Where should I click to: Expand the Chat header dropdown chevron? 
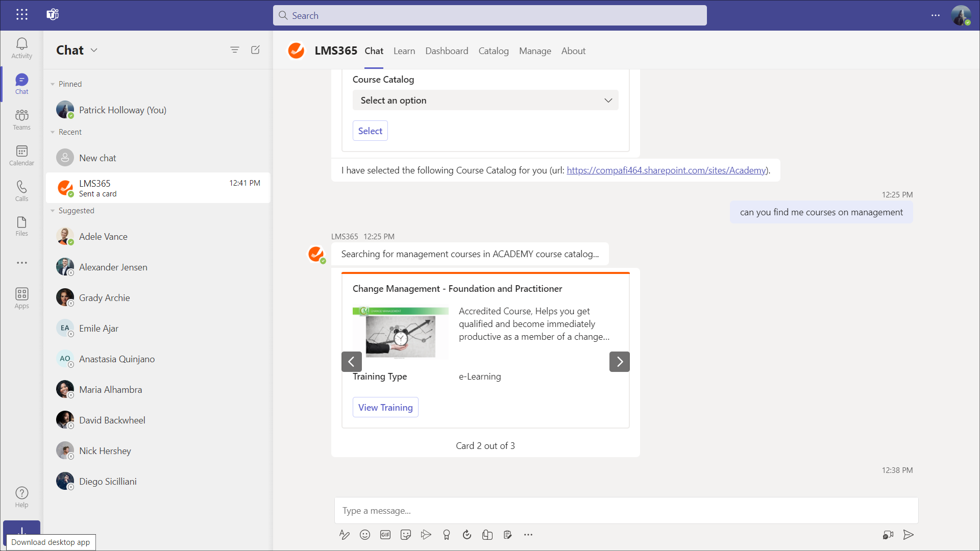point(94,50)
